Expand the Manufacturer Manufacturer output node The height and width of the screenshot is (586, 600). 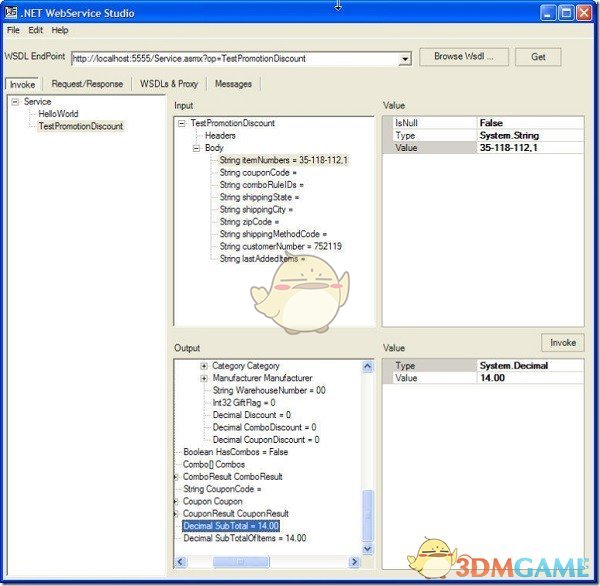(x=204, y=379)
